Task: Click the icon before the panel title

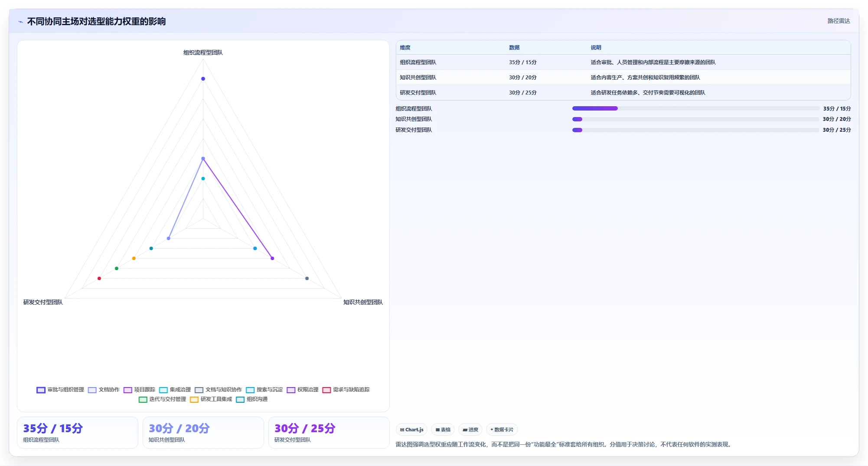Action: [x=20, y=22]
